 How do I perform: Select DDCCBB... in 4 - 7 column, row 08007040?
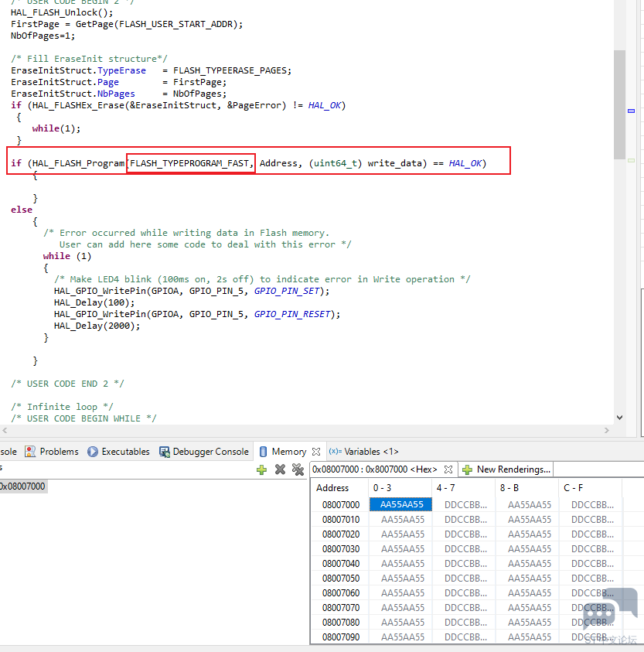point(465,564)
